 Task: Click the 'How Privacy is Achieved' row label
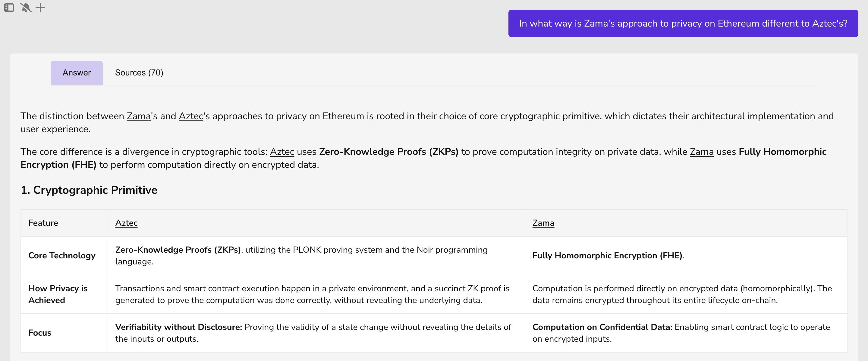(x=58, y=294)
